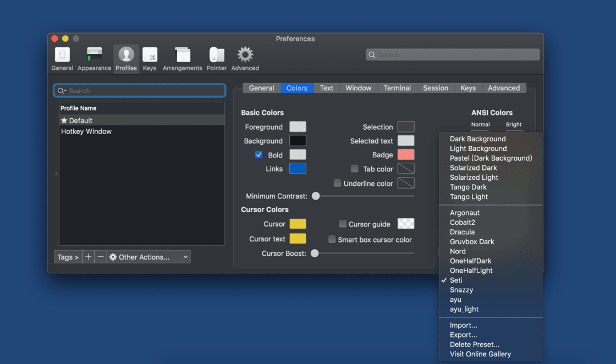The height and width of the screenshot is (364, 616).
Task: Enable the Underline color checkbox
Action: click(337, 183)
